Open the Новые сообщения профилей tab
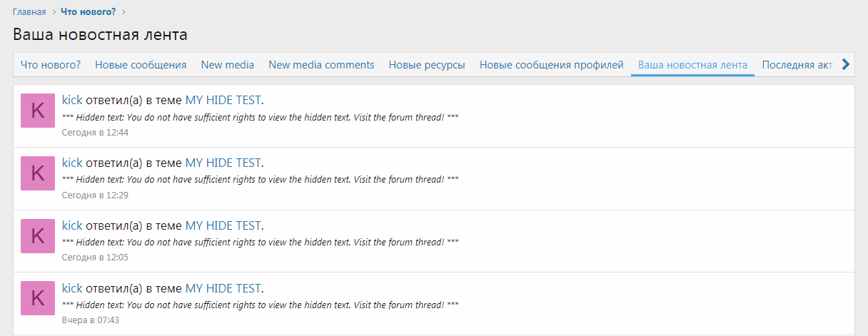Image resolution: width=868 pixels, height=336 pixels. point(552,65)
